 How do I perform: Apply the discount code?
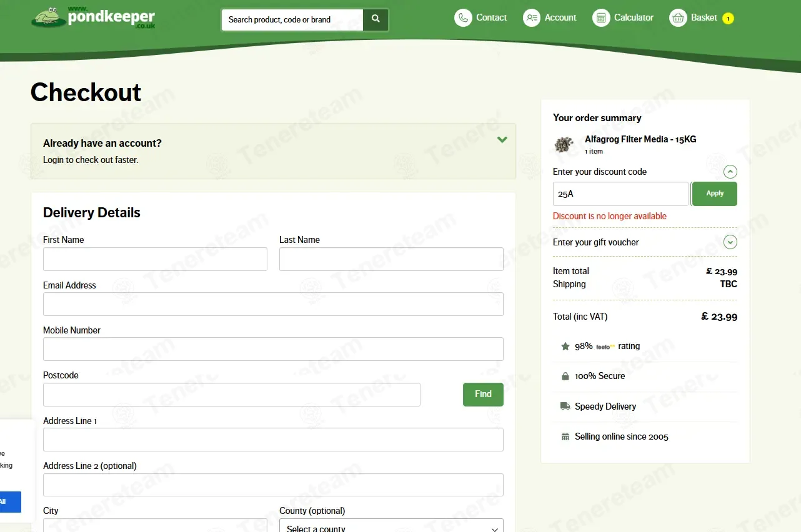(715, 194)
